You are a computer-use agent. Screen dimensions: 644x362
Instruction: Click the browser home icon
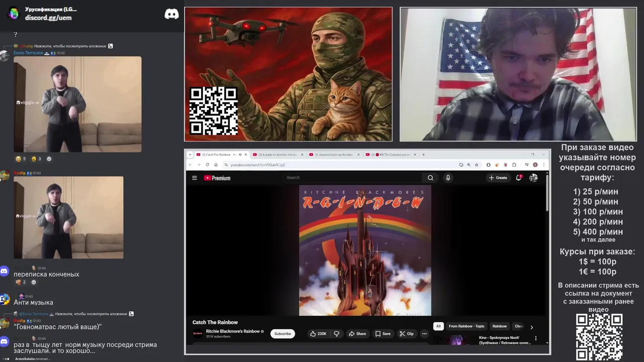click(x=216, y=165)
